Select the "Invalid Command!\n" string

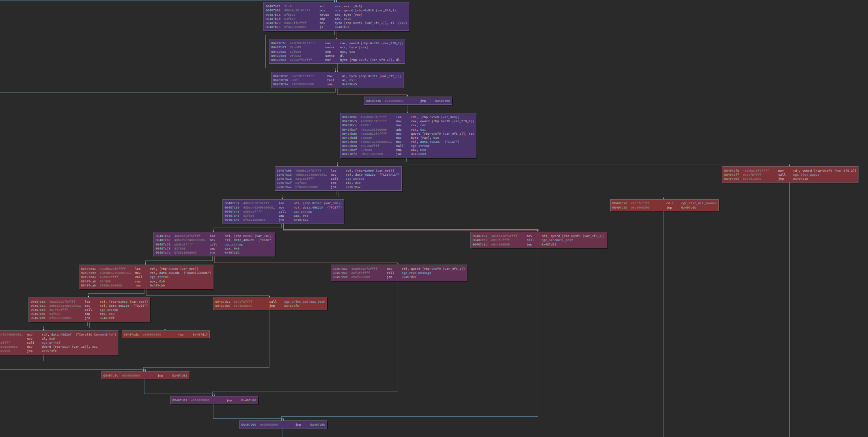[96, 335]
